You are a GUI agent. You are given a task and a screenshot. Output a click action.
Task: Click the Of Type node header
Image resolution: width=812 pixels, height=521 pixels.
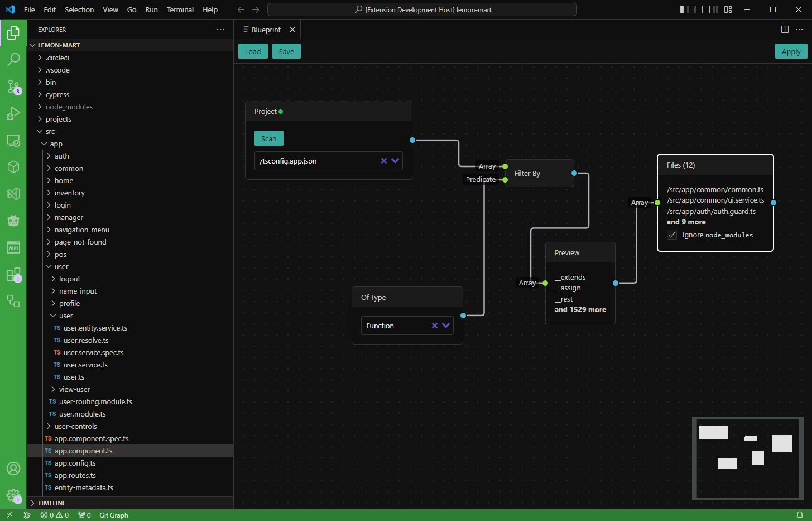pyautogui.click(x=407, y=297)
